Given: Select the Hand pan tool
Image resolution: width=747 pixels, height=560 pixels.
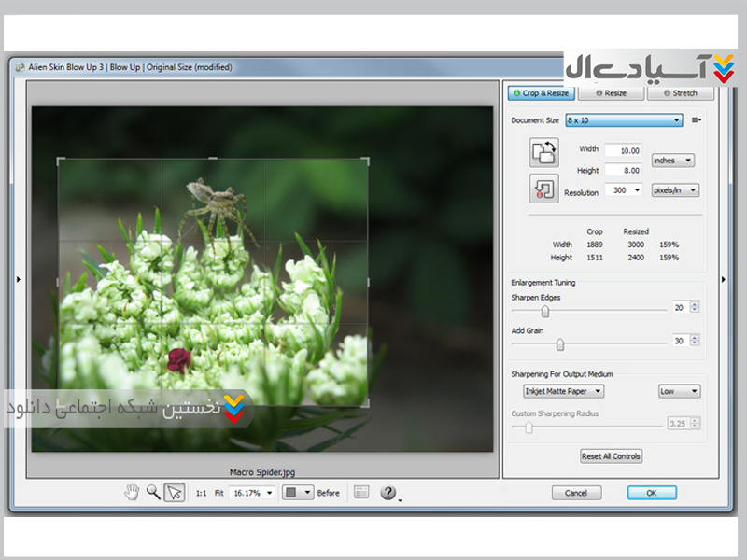Looking at the screenshot, I should coord(132,492).
